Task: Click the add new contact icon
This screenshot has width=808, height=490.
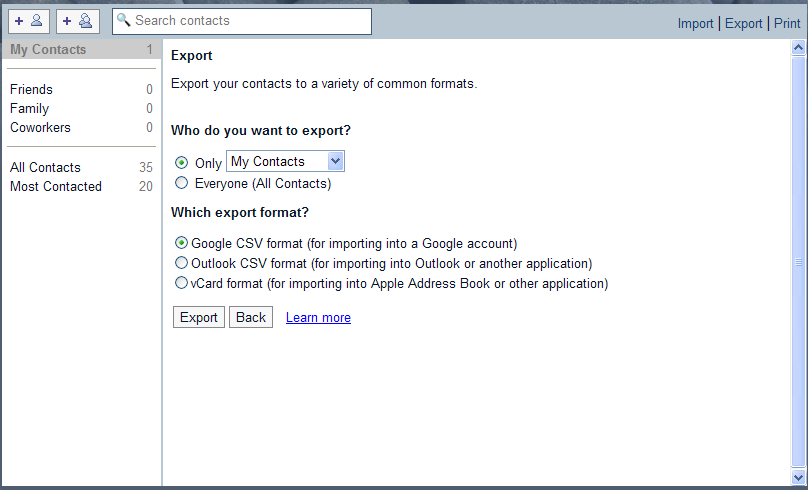Action: (29, 21)
